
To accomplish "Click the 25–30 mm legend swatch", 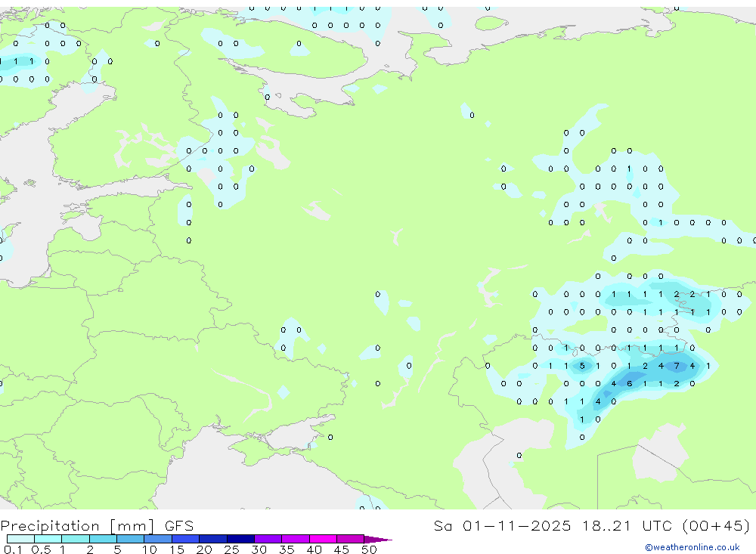I will coord(240,539).
